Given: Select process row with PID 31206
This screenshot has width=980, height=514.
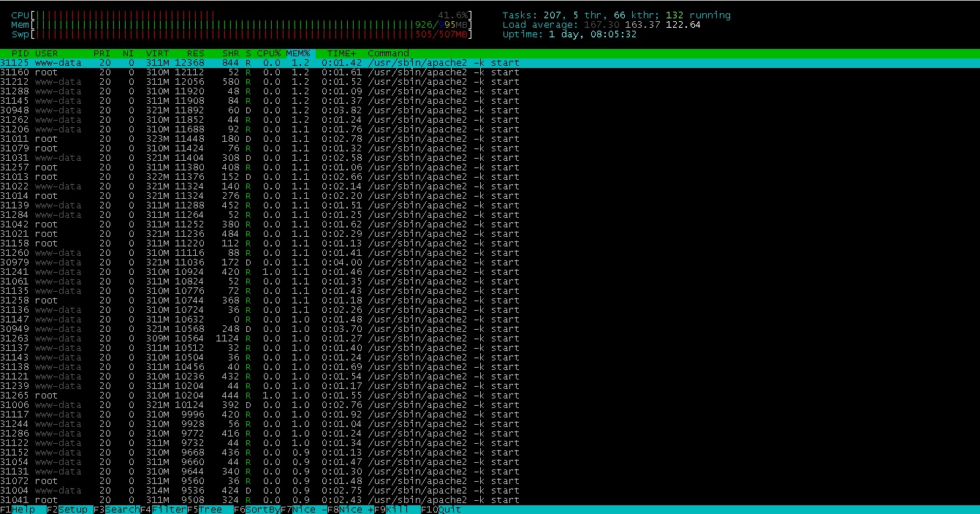Looking at the screenshot, I should (x=490, y=129).
